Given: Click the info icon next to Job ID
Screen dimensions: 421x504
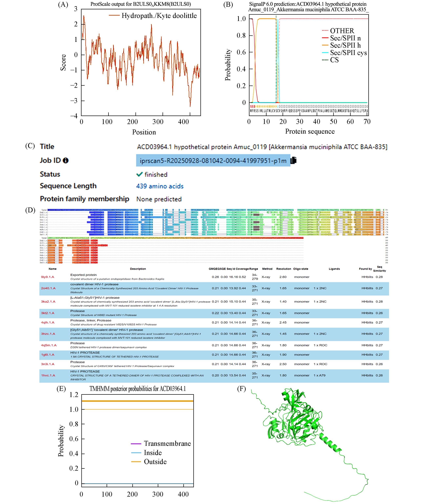Looking at the screenshot, I should (x=65, y=161).
